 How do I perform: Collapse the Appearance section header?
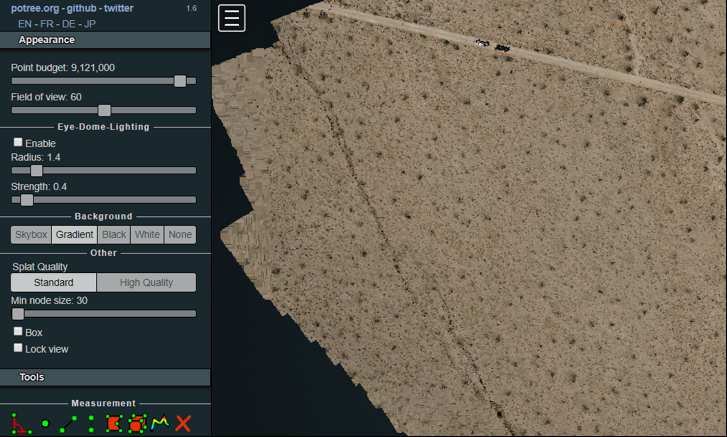pyautogui.click(x=105, y=40)
